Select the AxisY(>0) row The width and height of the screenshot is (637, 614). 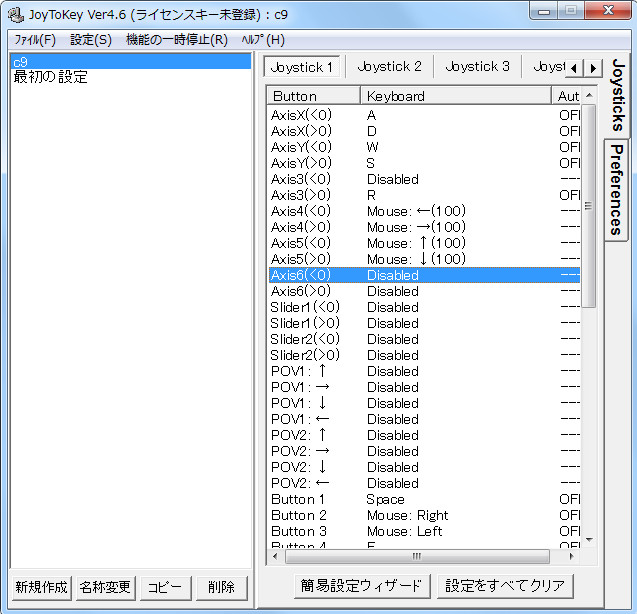pos(425,163)
